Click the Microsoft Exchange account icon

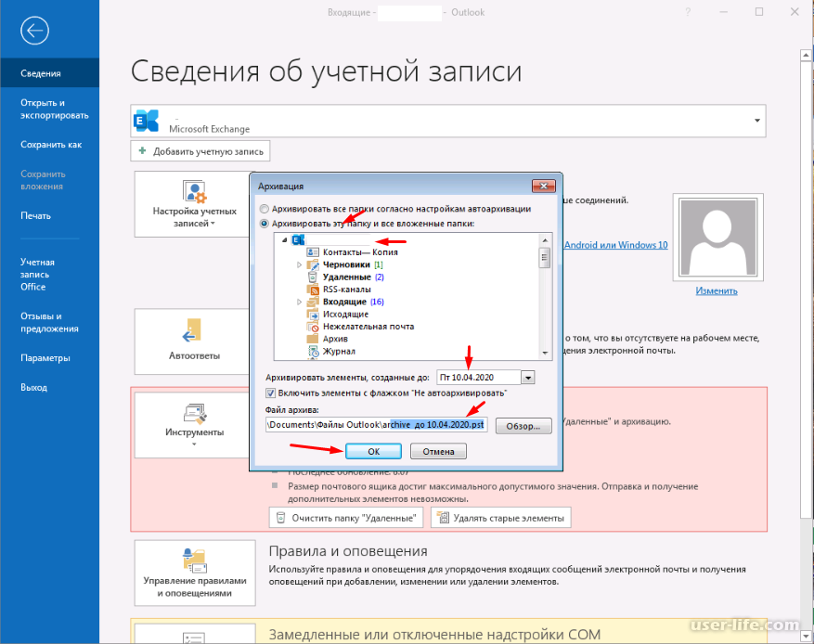click(x=147, y=121)
